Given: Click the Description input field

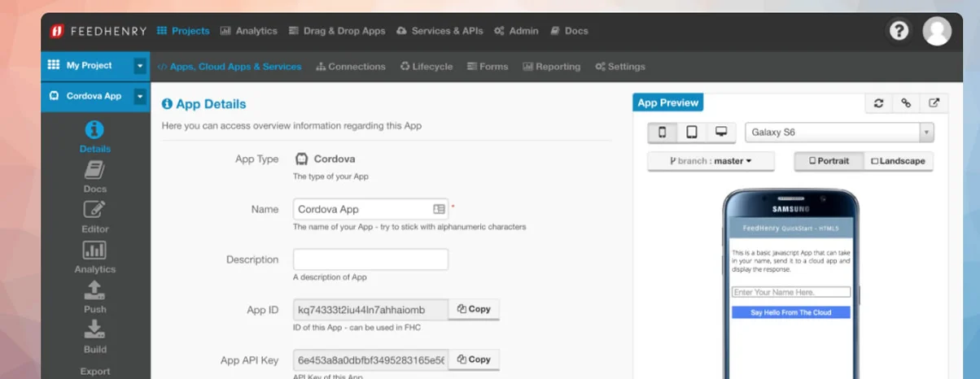Looking at the screenshot, I should click(370, 259).
